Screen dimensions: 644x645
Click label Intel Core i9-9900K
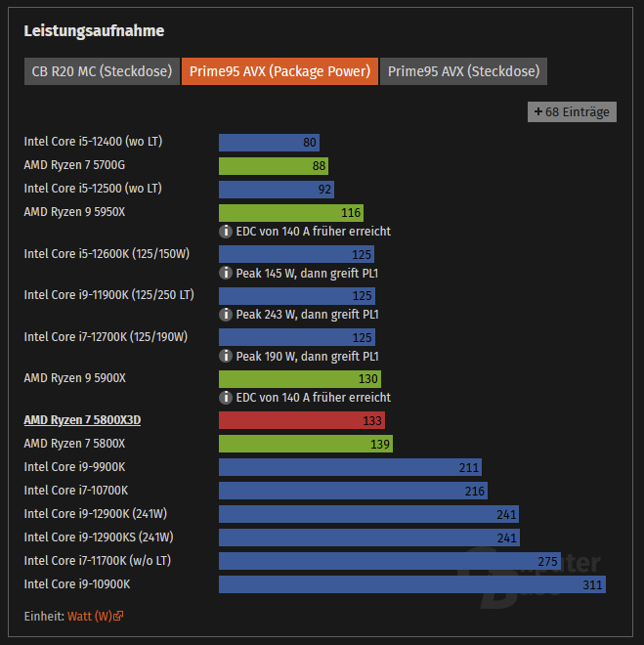(x=75, y=467)
